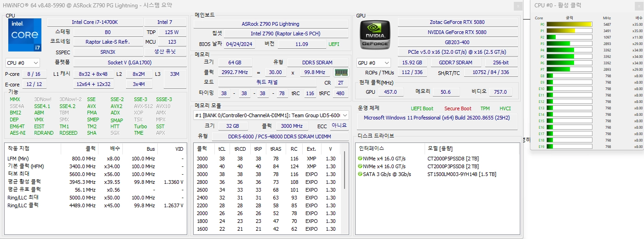The width and height of the screenshot is (644, 239).
Task: Open the GPU #0 selector dropdown
Action: (x=374, y=63)
